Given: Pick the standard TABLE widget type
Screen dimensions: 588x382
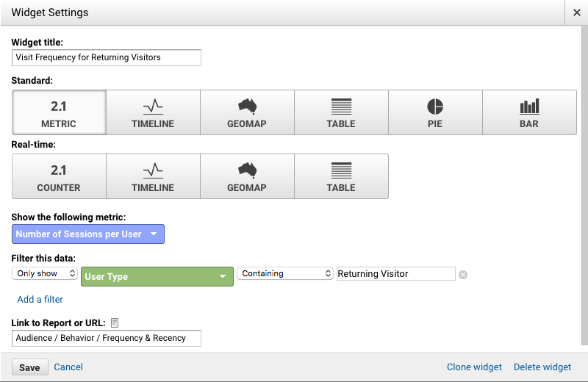Looking at the screenshot, I should click(x=341, y=112).
